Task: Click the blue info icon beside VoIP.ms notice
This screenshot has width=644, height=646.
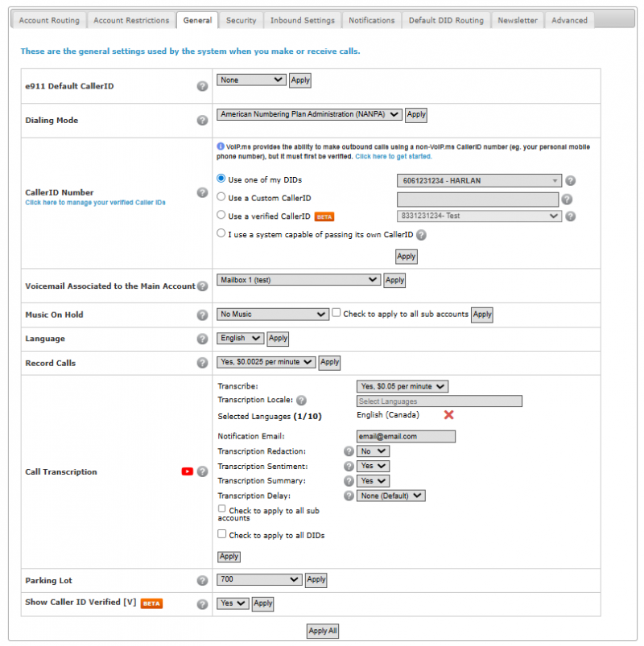Action: click(x=221, y=146)
